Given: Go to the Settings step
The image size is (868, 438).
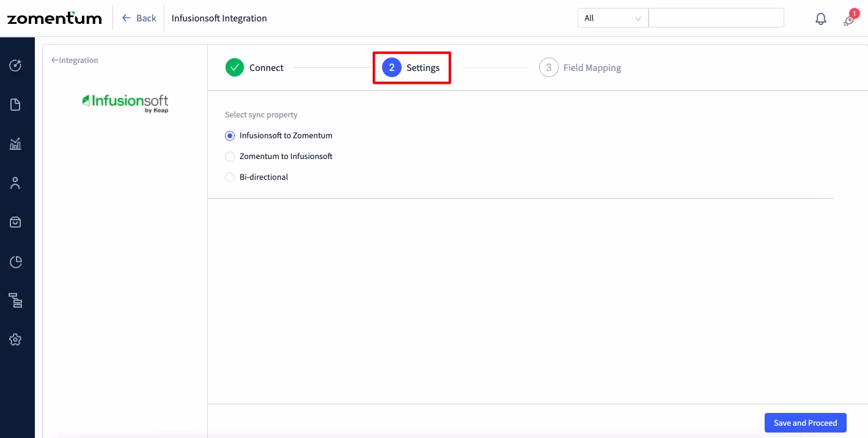Looking at the screenshot, I should (x=411, y=67).
